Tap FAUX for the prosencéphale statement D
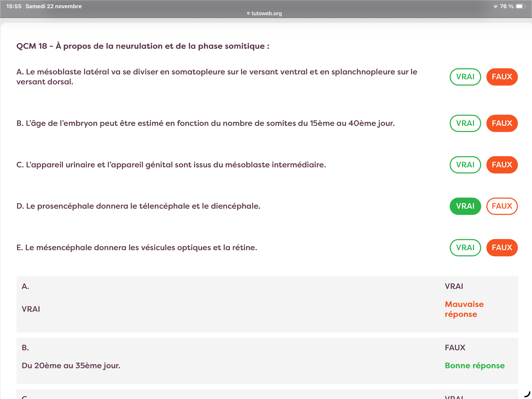The image size is (532, 399). point(502,206)
